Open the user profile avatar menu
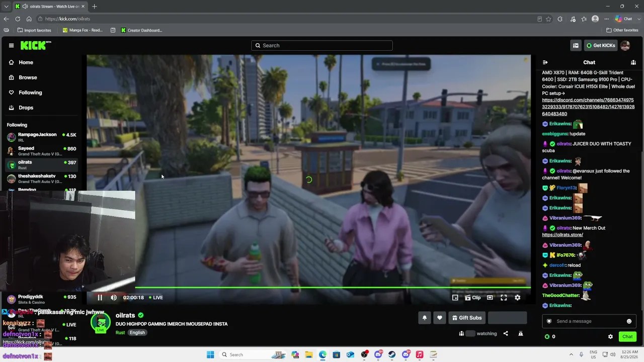This screenshot has width=644, height=362. pyautogui.click(x=625, y=46)
